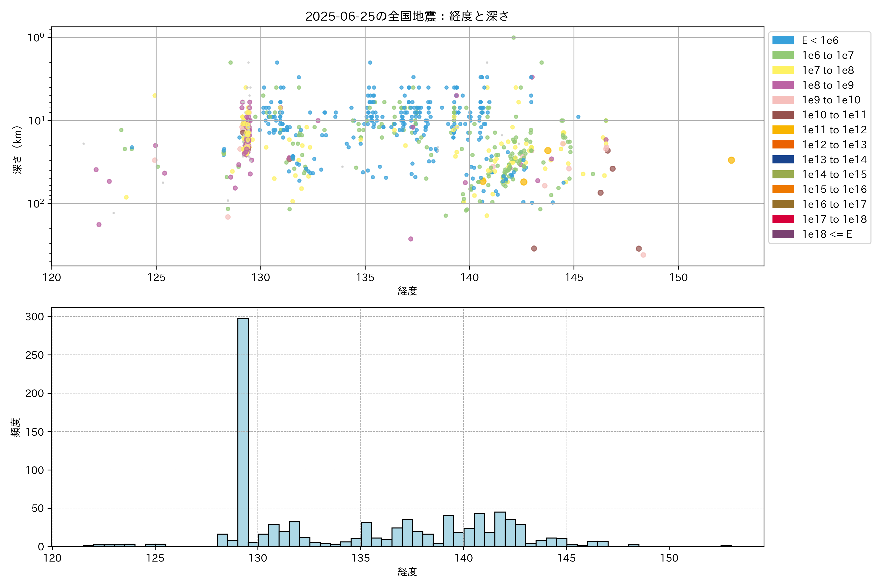Click the blue 'E < 1e6' legend swatch
The height and width of the screenshot is (588, 882).
pos(783,40)
